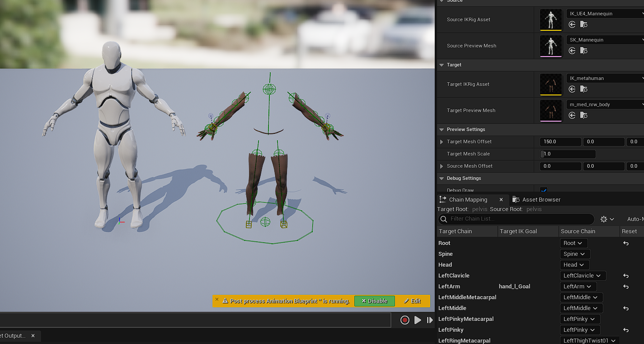
Task: Reset the Root chain mapping
Action: pyautogui.click(x=626, y=243)
